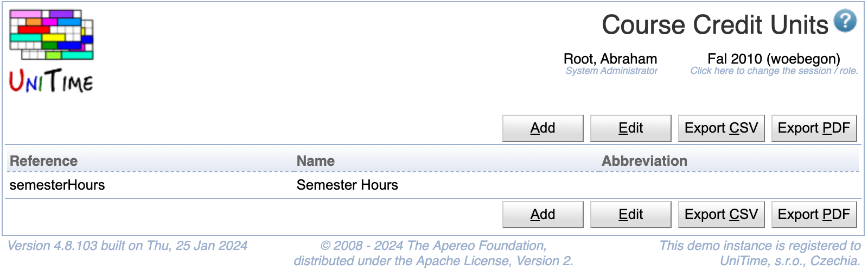
Task: Open the blue help question mark icon
Action: (x=845, y=21)
